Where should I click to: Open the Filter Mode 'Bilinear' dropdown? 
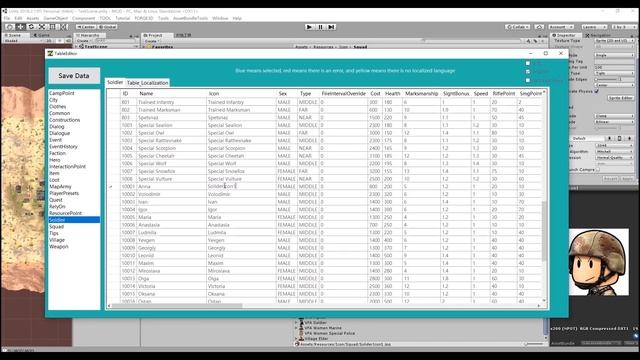point(614,122)
